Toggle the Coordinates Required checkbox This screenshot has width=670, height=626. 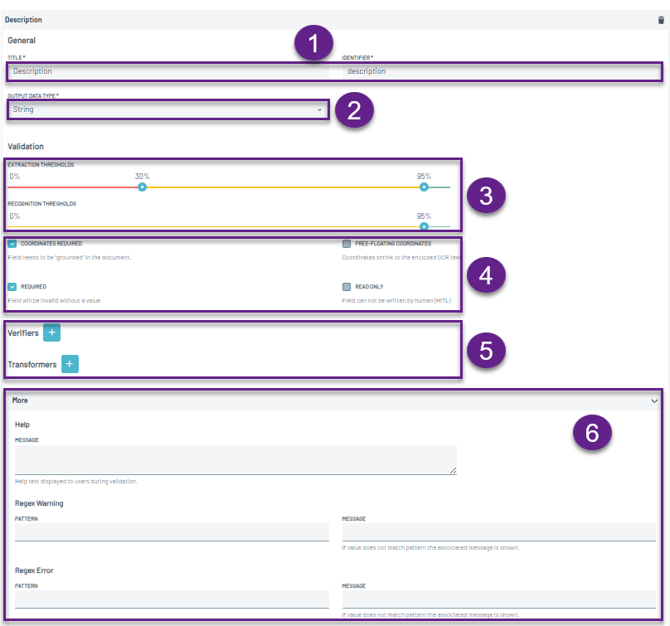click(x=12, y=243)
